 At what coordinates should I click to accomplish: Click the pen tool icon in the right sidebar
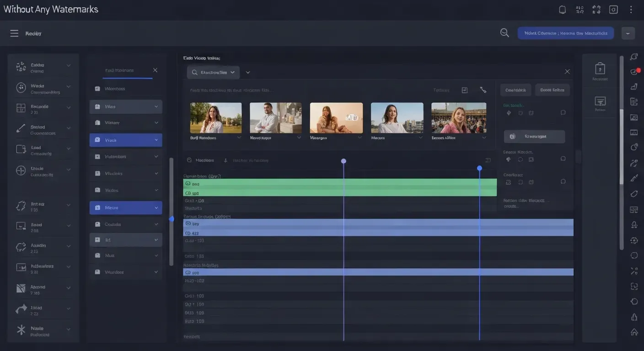[x=633, y=178]
